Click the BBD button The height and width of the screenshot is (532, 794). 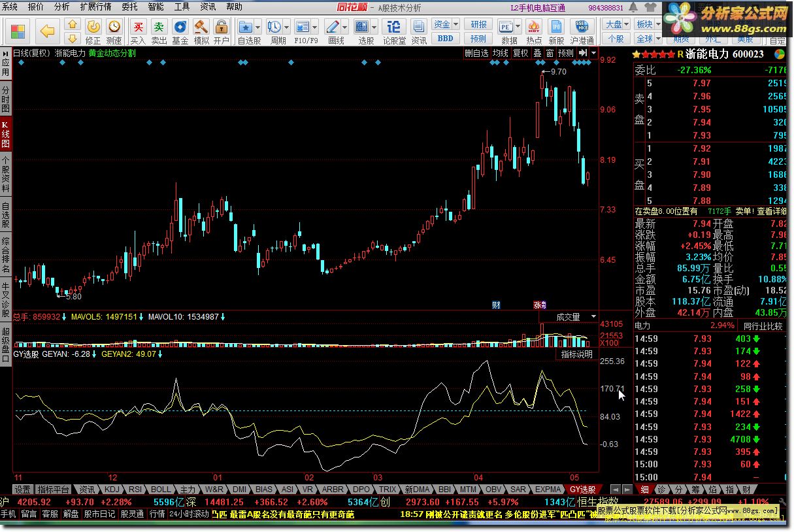(x=445, y=39)
